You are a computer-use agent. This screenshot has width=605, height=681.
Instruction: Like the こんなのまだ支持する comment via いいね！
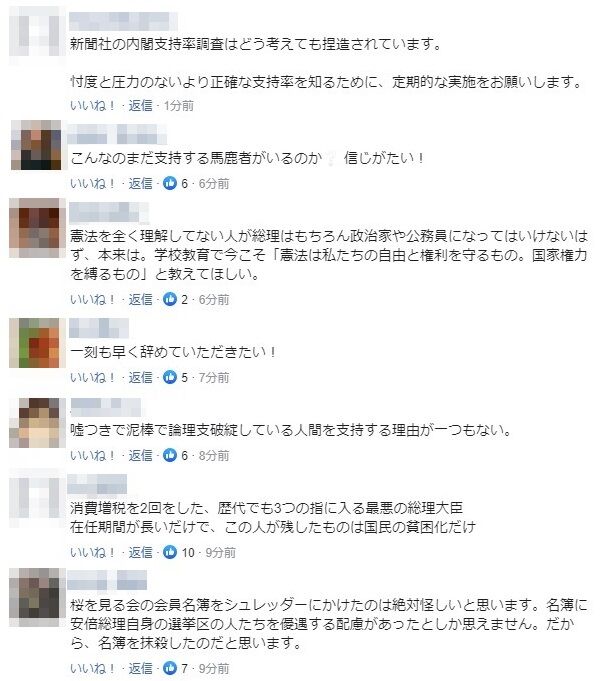click(93, 183)
